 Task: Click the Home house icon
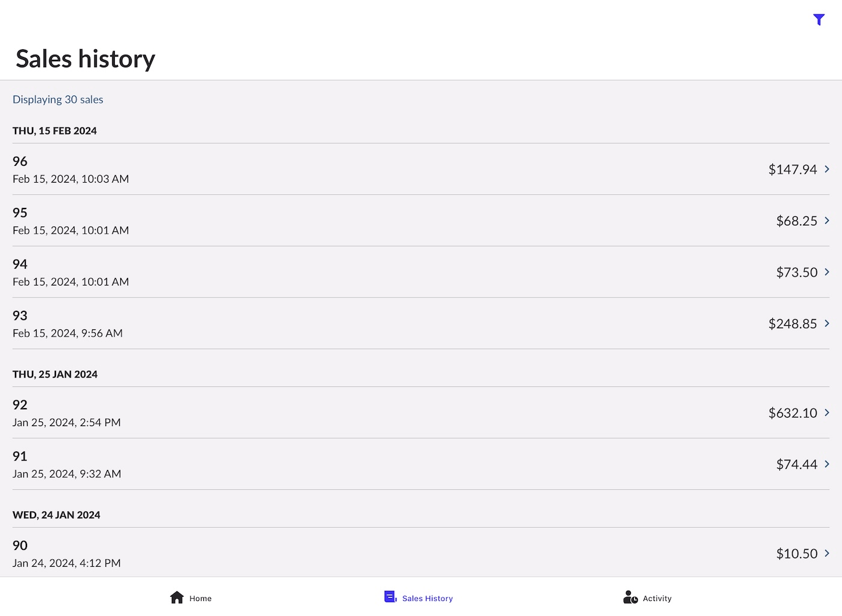click(x=177, y=597)
